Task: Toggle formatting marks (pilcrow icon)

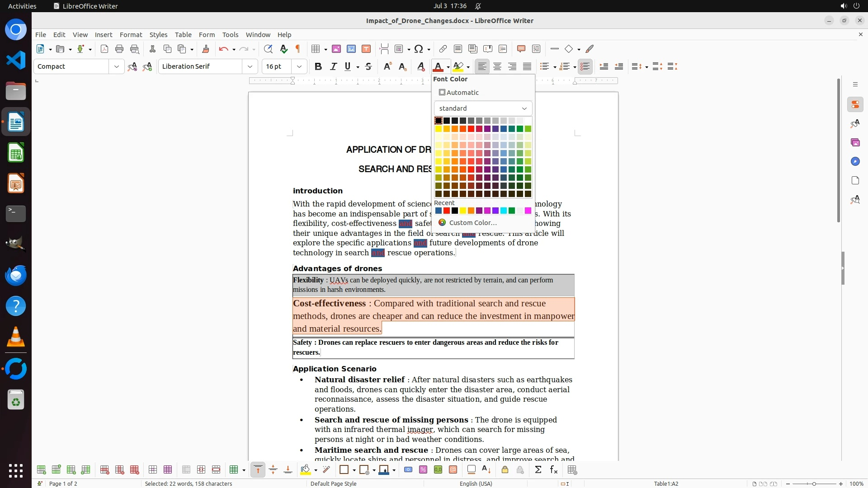Action: (x=298, y=49)
